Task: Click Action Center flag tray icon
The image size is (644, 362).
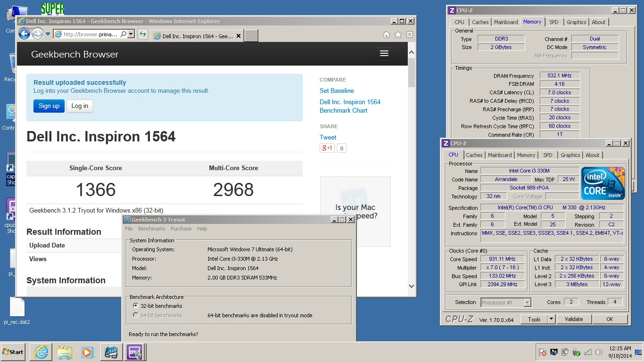Action: [543, 352]
